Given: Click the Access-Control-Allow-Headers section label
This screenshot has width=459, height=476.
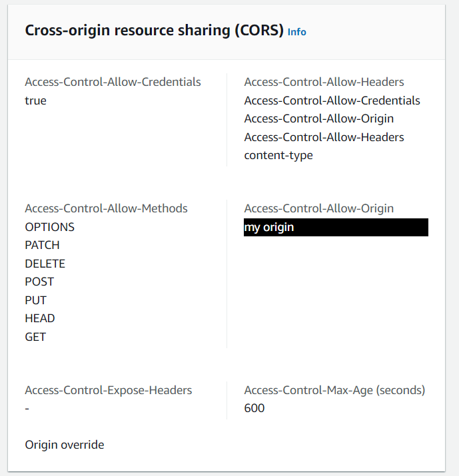Looking at the screenshot, I should [324, 82].
